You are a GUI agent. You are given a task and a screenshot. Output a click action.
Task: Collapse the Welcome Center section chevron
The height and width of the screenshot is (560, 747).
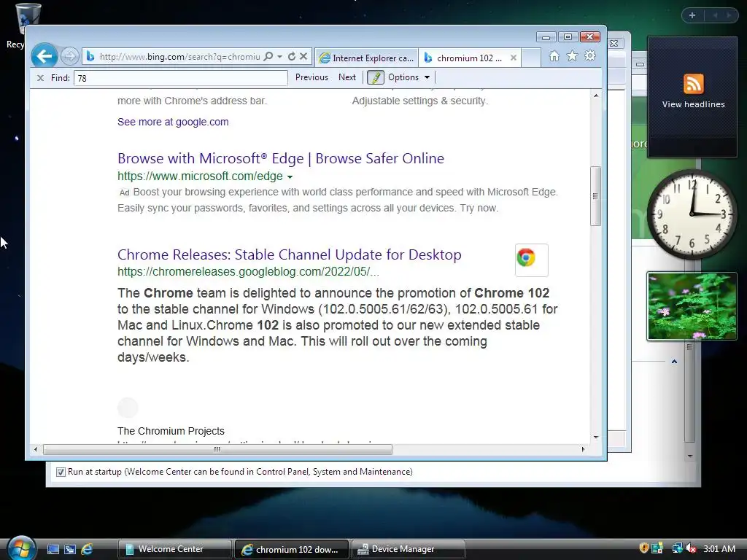pos(674,362)
